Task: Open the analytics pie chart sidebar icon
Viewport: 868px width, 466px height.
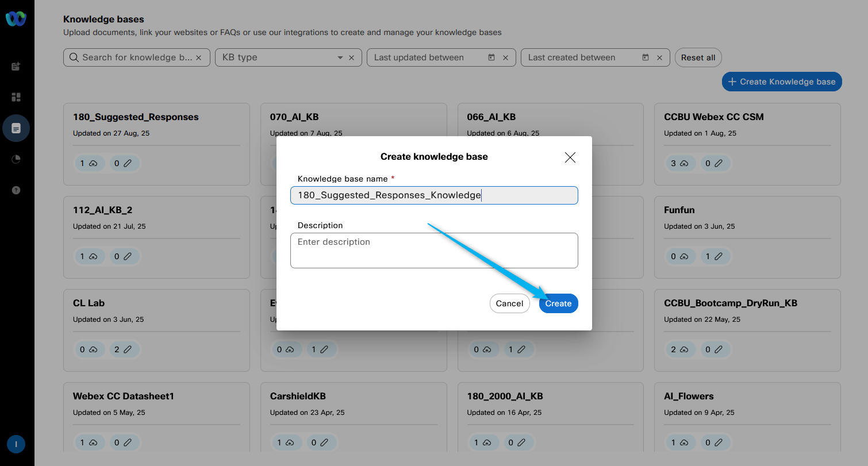Action: [x=16, y=159]
